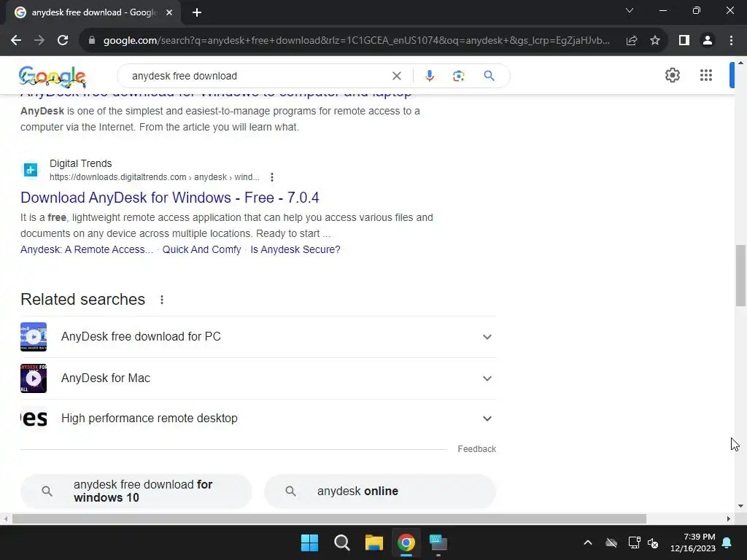Open Is Anydesk Secure? sitelink
747x560 pixels.
pyautogui.click(x=295, y=249)
